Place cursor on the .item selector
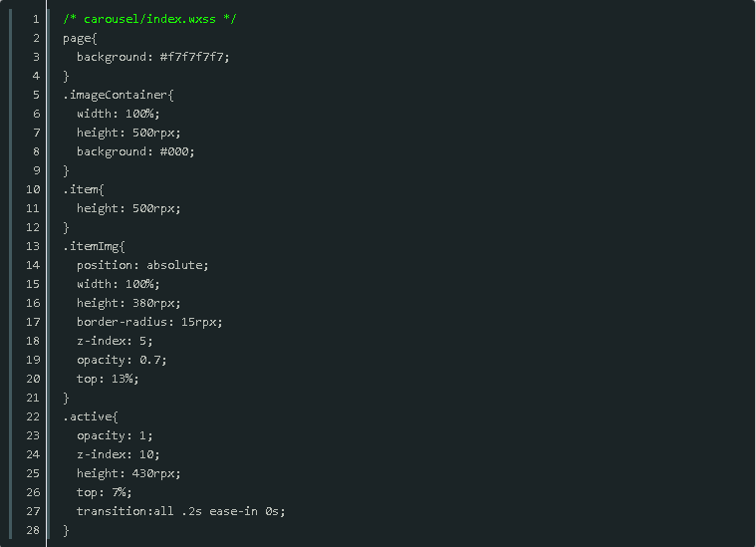756x547 pixels. [x=84, y=189]
